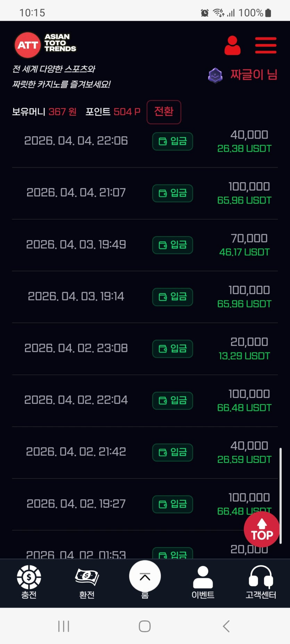The image size is (290, 644).
Task: Tap the ATT Asian Toto Trends logo
Action: click(45, 45)
